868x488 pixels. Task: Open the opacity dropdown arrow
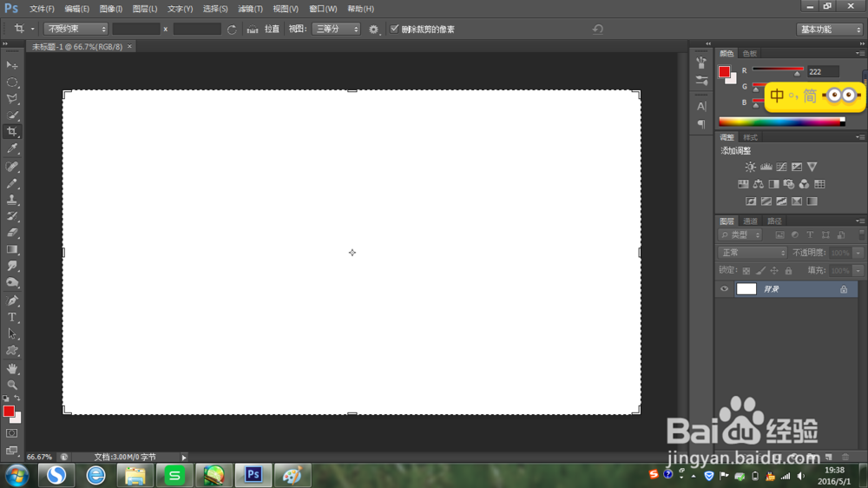point(858,253)
